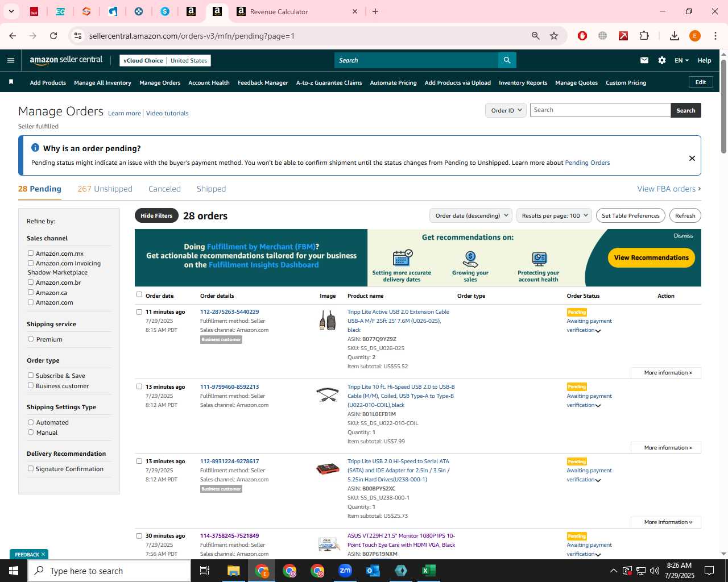The height and width of the screenshot is (582, 728).
Task: Click Set Table Preferences button
Action: (631, 215)
